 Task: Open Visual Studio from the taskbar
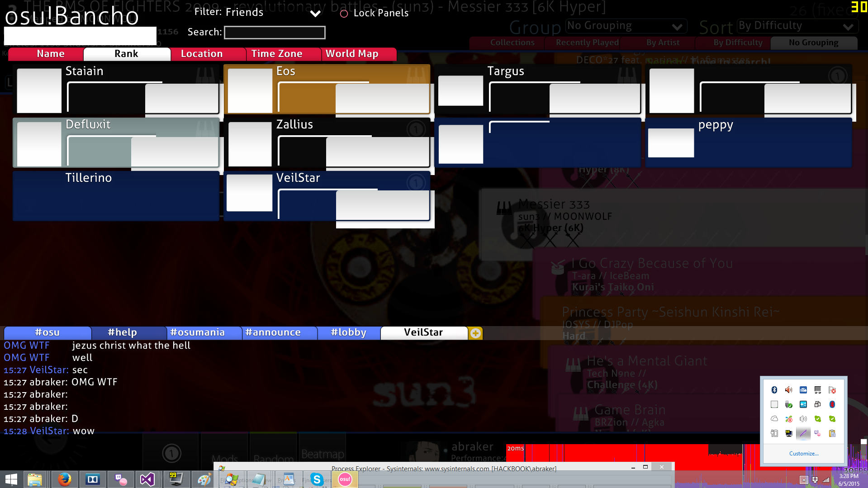pos(147,479)
